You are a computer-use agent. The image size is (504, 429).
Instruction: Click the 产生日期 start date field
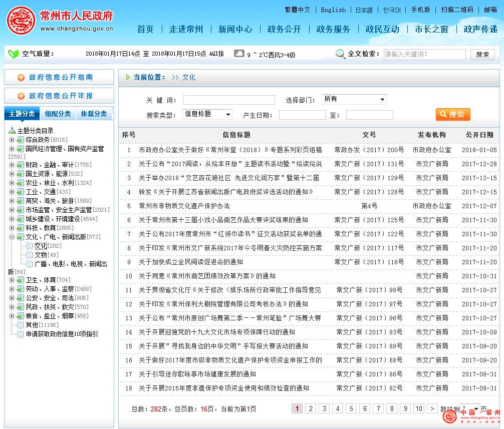click(x=302, y=115)
